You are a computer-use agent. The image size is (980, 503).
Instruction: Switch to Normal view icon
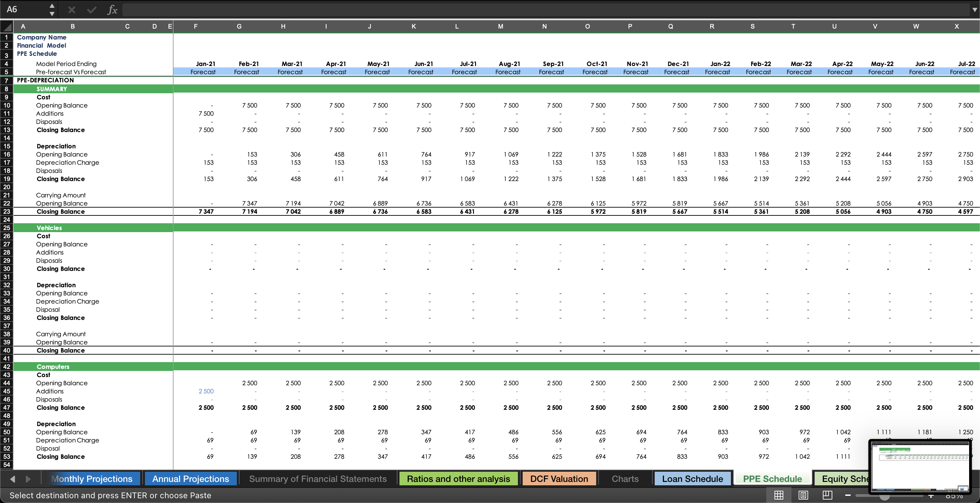tap(779, 495)
